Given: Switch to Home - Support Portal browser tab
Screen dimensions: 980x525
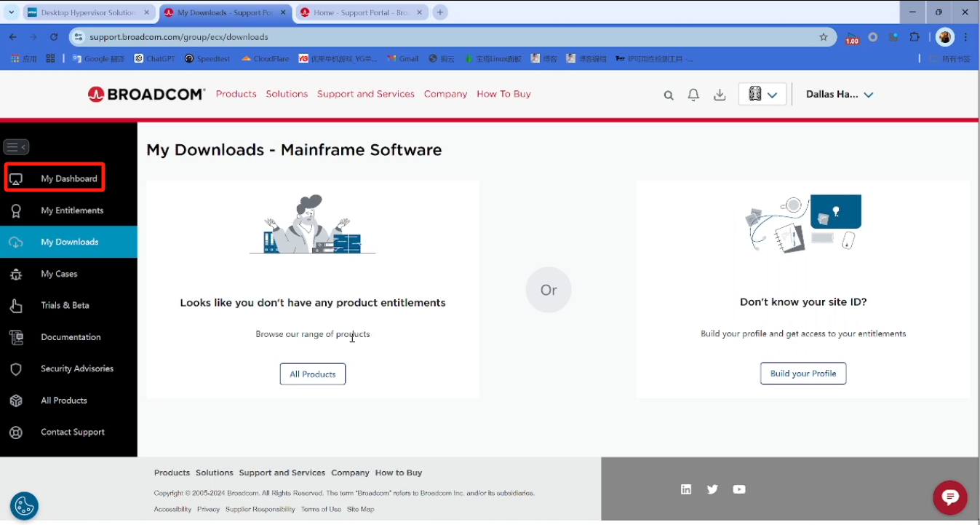Looking at the screenshot, I should click(x=356, y=12).
